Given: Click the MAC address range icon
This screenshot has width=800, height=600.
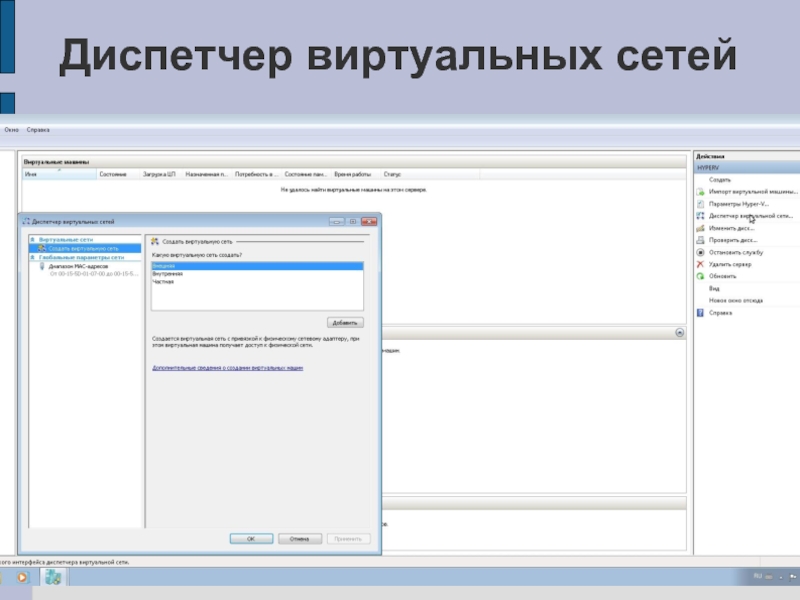Looking at the screenshot, I should (42, 266).
